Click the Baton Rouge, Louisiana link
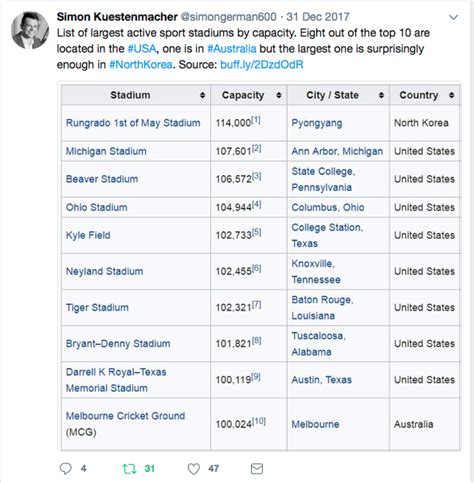Viewport: 474px width, 483px height. click(x=322, y=308)
